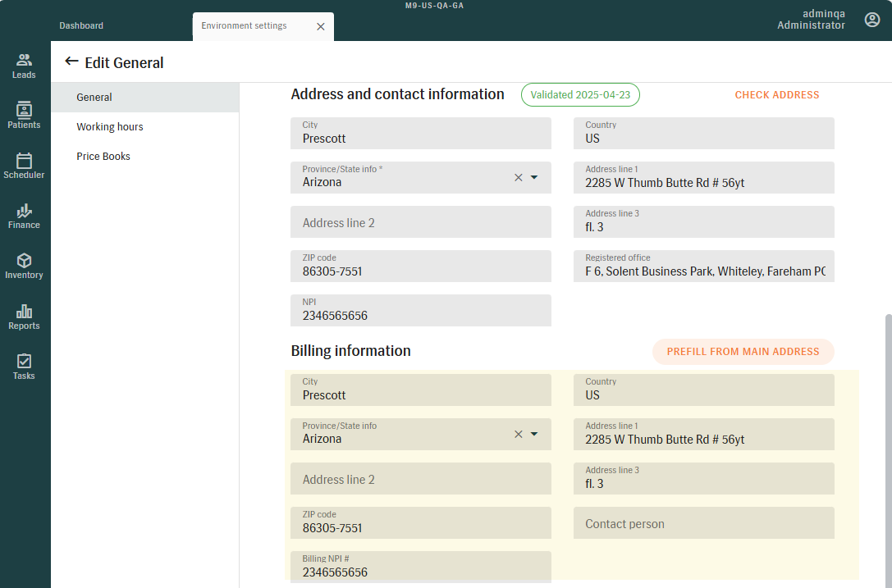Click main Address line 3 field
The height and width of the screenshot is (588, 892).
tap(704, 221)
